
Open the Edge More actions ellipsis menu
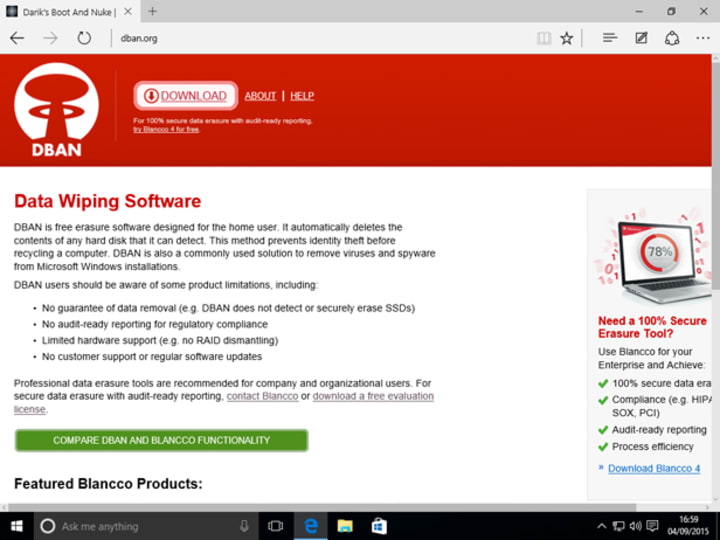703,38
